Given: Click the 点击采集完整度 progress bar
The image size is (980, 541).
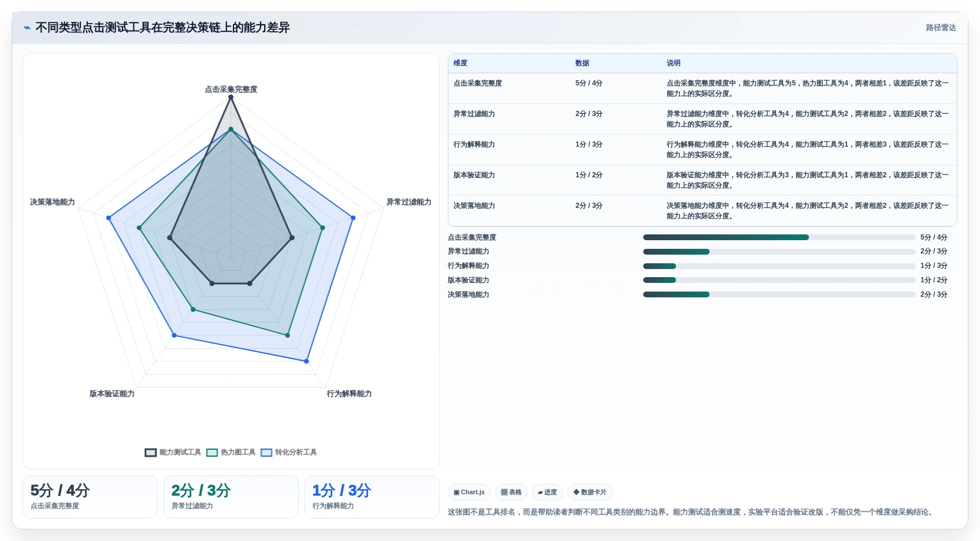Looking at the screenshot, I should tap(779, 237).
